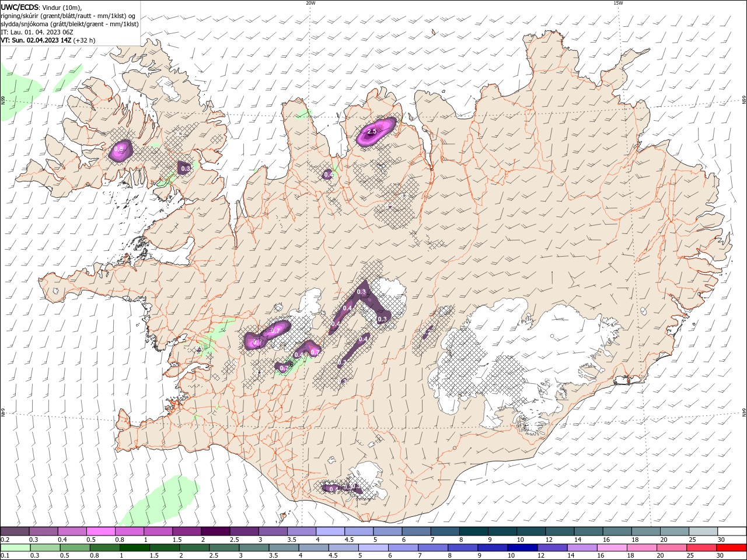Click the violet swatch between 14 and 16 in bottom legend row

(581, 548)
